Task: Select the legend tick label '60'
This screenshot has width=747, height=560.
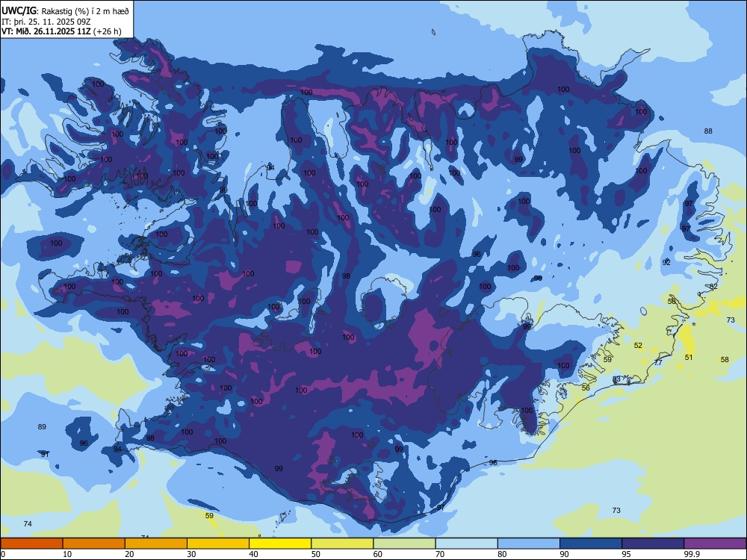Action: (378, 554)
